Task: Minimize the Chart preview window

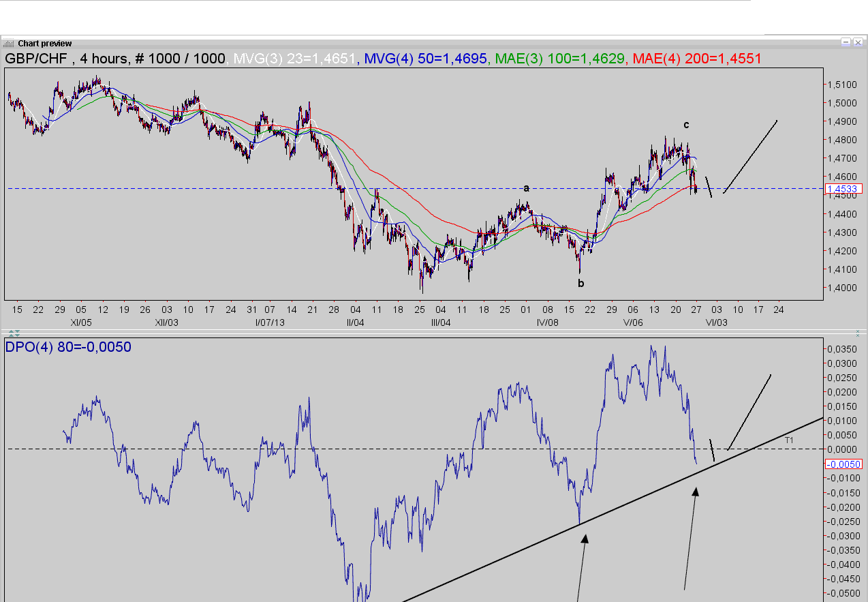Action: point(846,42)
